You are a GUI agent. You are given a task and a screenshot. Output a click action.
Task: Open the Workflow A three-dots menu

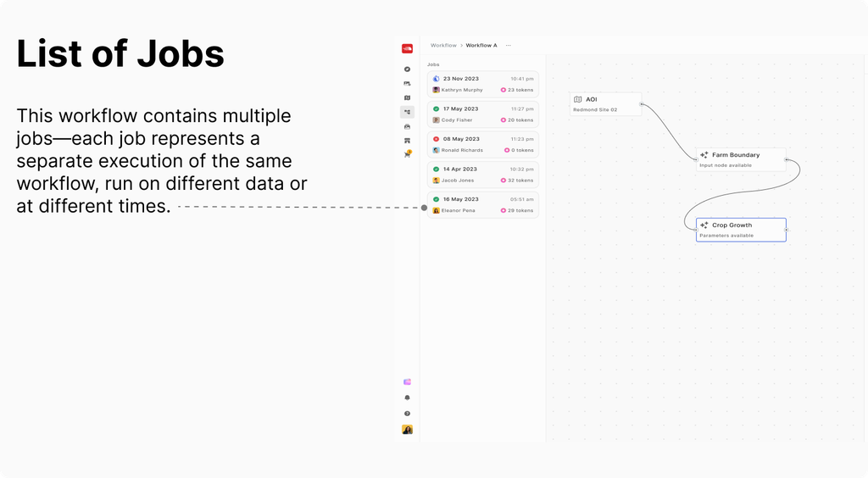pos(509,46)
